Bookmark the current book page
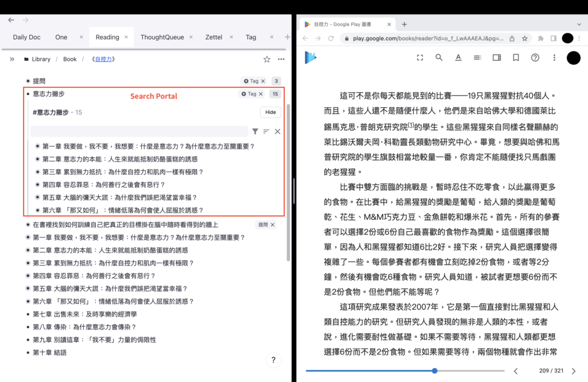Image resolution: width=588 pixels, height=382 pixels. [515, 57]
